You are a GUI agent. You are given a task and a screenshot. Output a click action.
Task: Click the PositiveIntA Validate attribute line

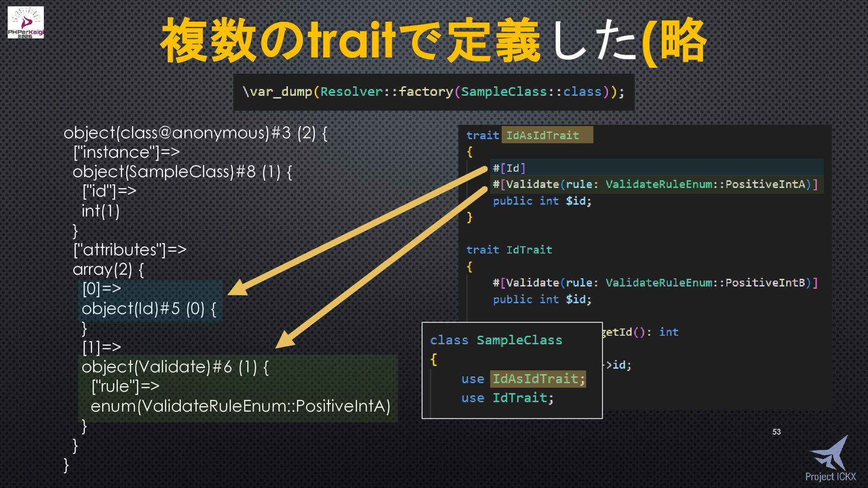pos(655,184)
